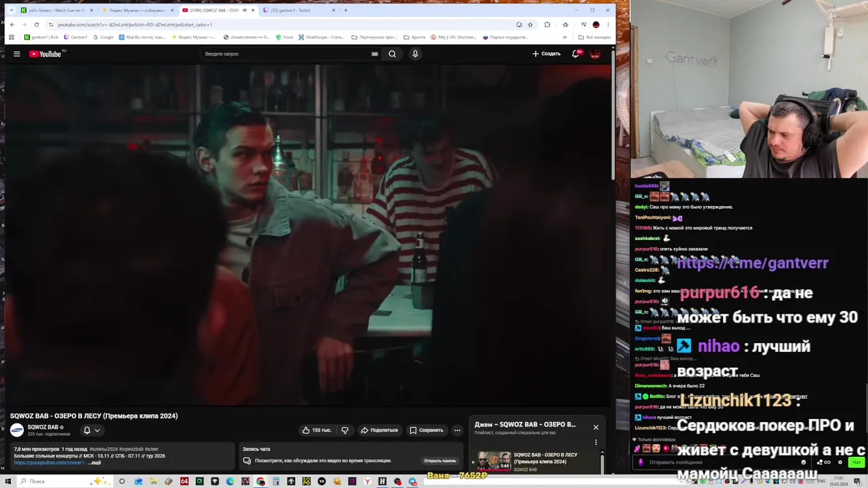Open the YouTube hamburger guide menu
Screen dimensions: 868x488
point(17,54)
